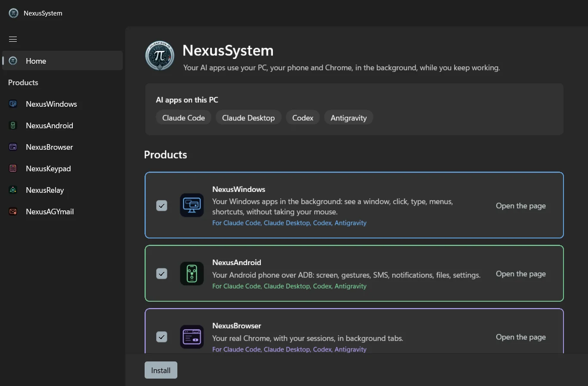The image size is (588, 386).
Task: Click the NexusKeypad sidebar icon
Action: tap(13, 168)
